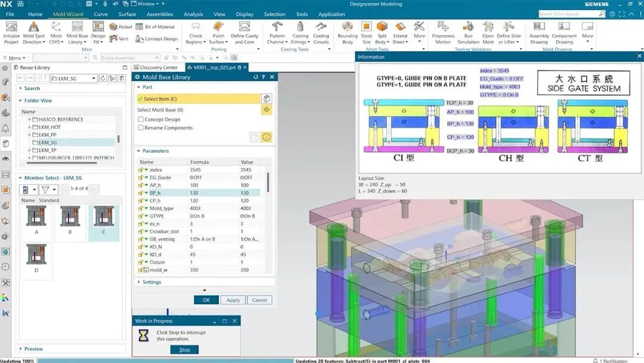
Task: Select the Pattern Channel tool
Action: tap(277, 27)
